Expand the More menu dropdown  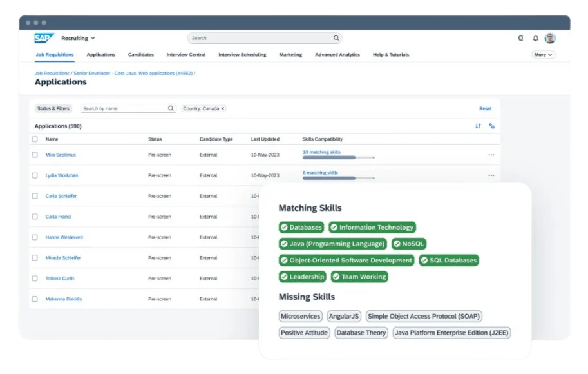(x=543, y=55)
